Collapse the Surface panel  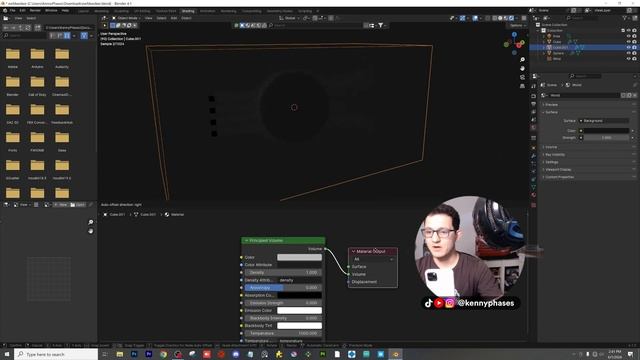tap(551, 112)
